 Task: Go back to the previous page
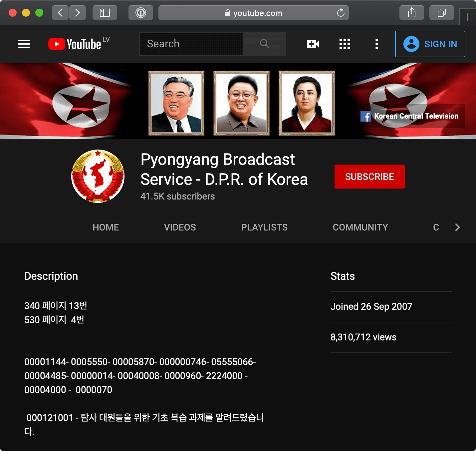pos(60,13)
